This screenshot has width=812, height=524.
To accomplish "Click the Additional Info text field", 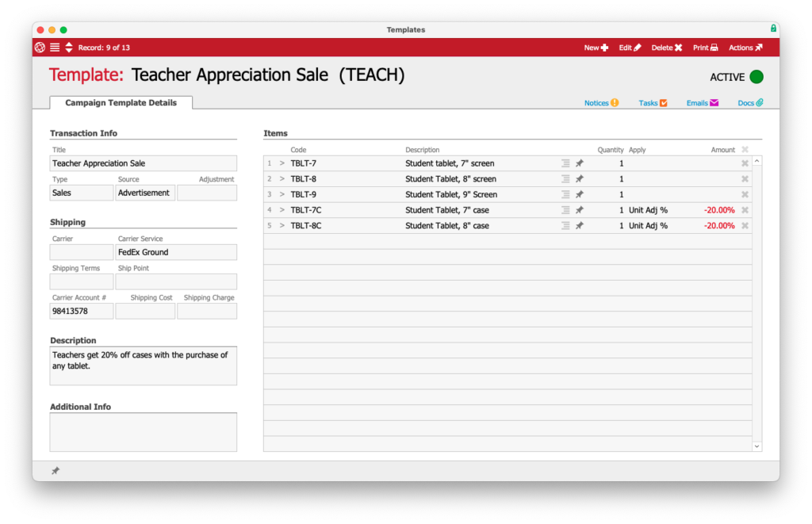I will (143, 432).
